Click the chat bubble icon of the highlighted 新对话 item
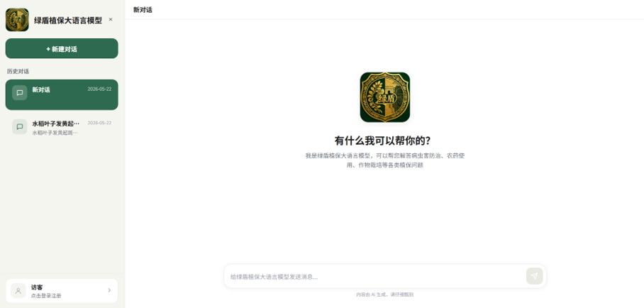644x308 pixels. pos(20,93)
